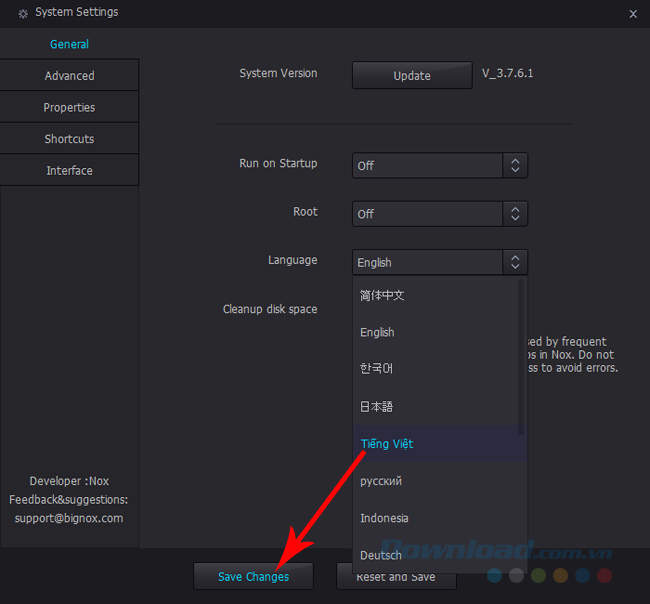650x604 pixels.
Task: Click the Cleanup disk space label
Action: click(x=270, y=309)
